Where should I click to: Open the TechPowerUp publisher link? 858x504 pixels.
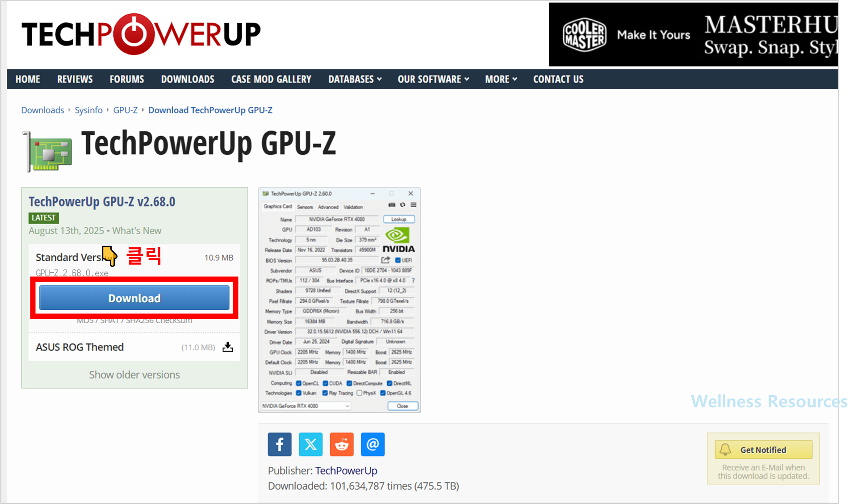tap(346, 471)
